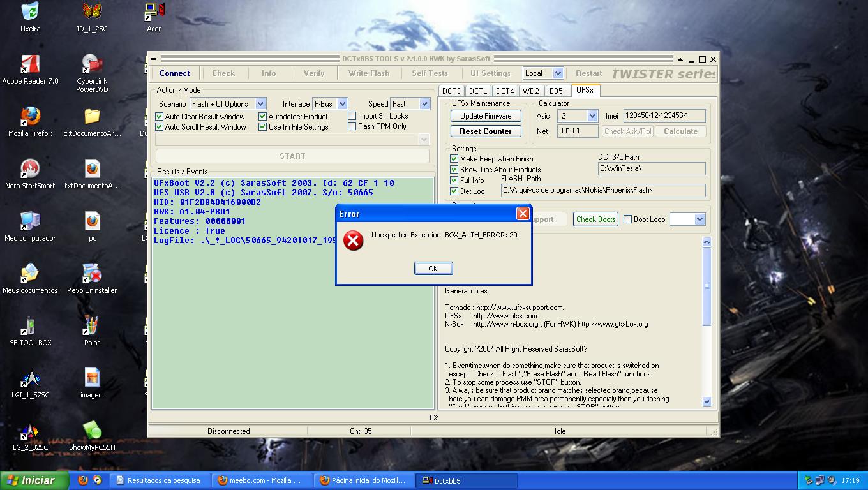The height and width of the screenshot is (490, 868).
Task: Expand the Asic value dropdown
Action: [x=592, y=116]
